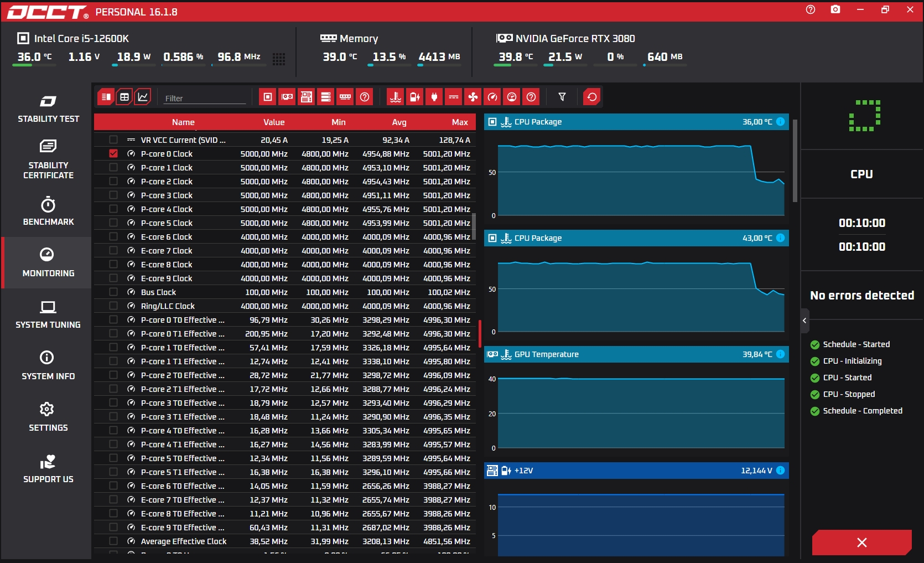This screenshot has height=563, width=924.
Task: Click the 'Ring/LLC Clock' row name
Action: pos(168,306)
